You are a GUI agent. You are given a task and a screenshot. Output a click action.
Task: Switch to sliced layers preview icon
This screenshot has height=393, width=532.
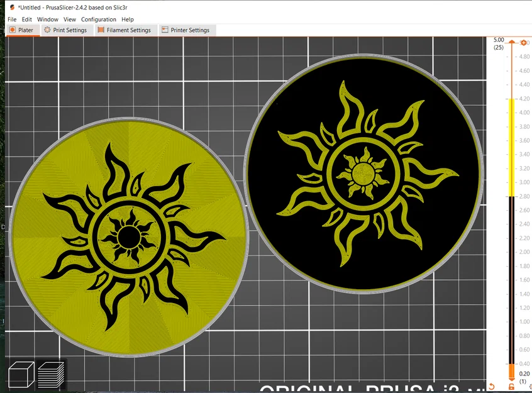[x=51, y=375]
